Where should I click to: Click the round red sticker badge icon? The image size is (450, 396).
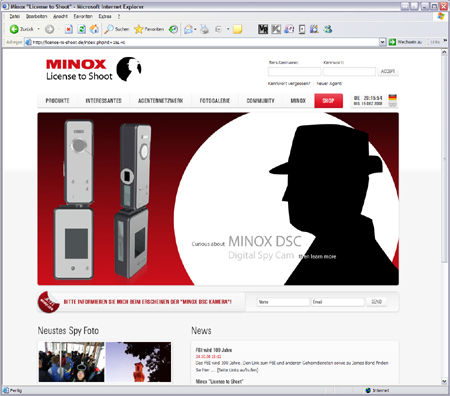pyautogui.click(x=48, y=302)
